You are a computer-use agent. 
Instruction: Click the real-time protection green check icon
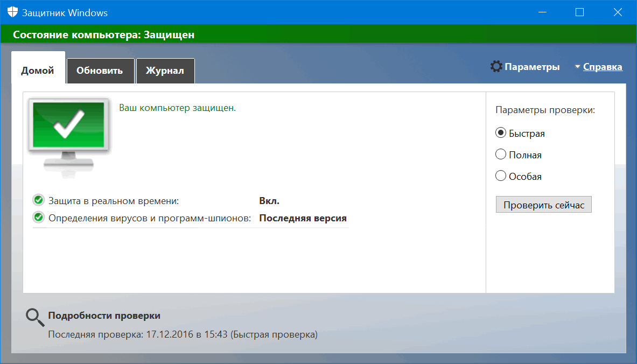coord(38,201)
